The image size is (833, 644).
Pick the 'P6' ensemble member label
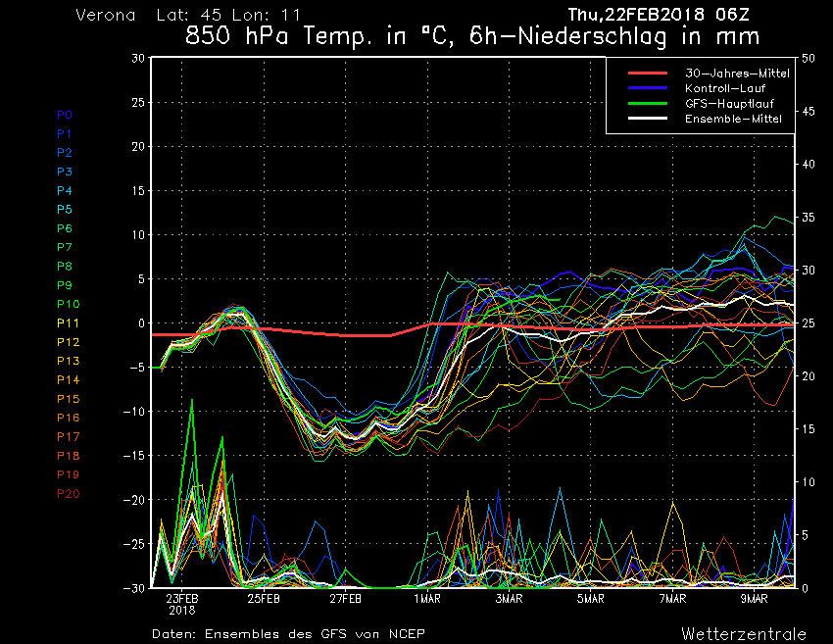tap(65, 228)
